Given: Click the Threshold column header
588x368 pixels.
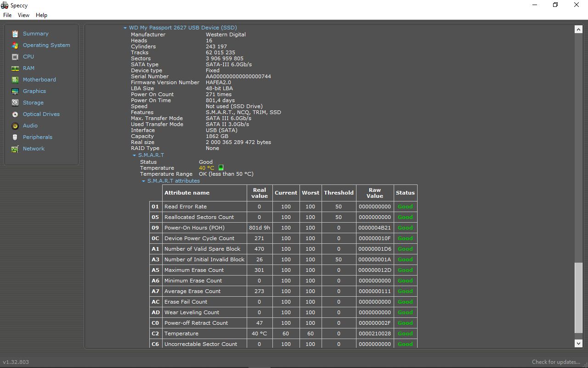Looking at the screenshot, I should (339, 193).
